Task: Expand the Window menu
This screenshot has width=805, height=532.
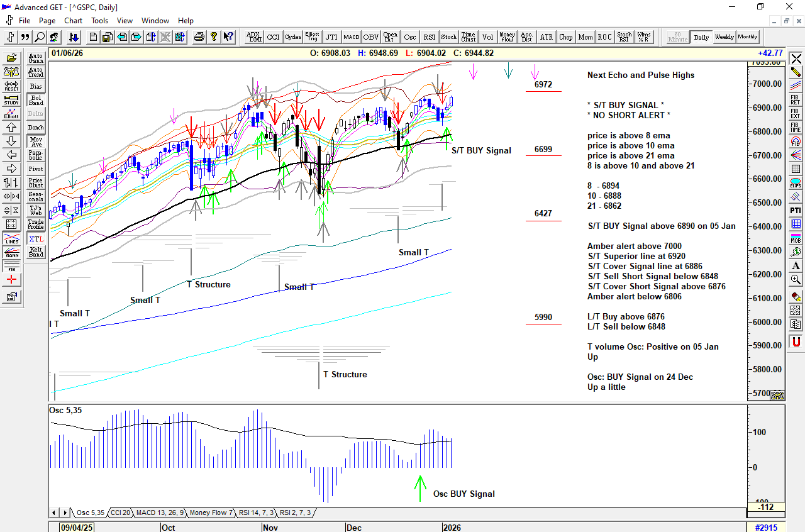Action: point(155,21)
